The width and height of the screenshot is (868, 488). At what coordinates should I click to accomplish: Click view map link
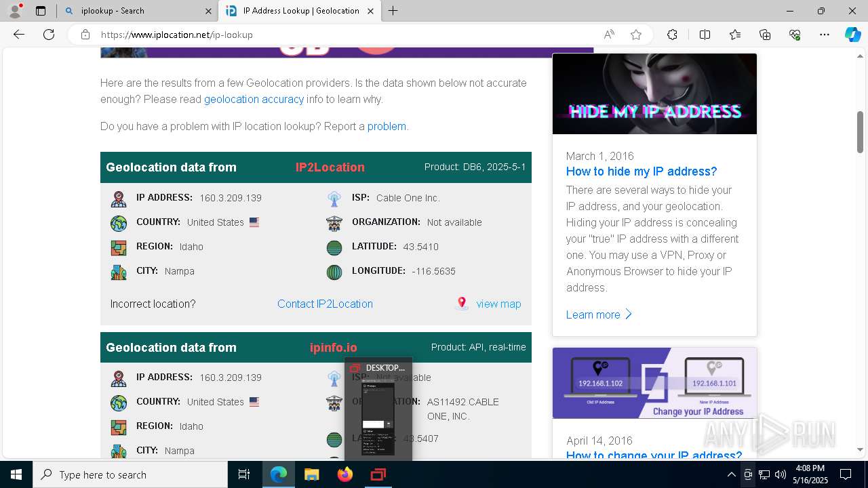[498, 304]
